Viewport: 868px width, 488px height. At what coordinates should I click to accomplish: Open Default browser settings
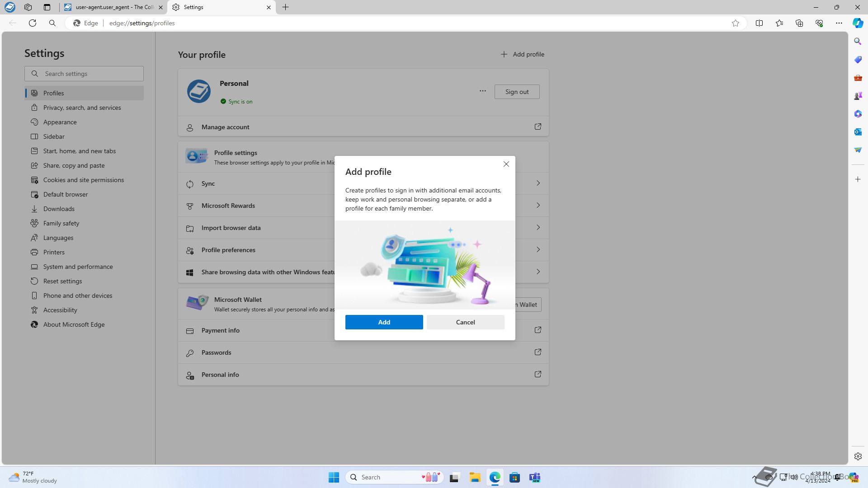click(84, 194)
